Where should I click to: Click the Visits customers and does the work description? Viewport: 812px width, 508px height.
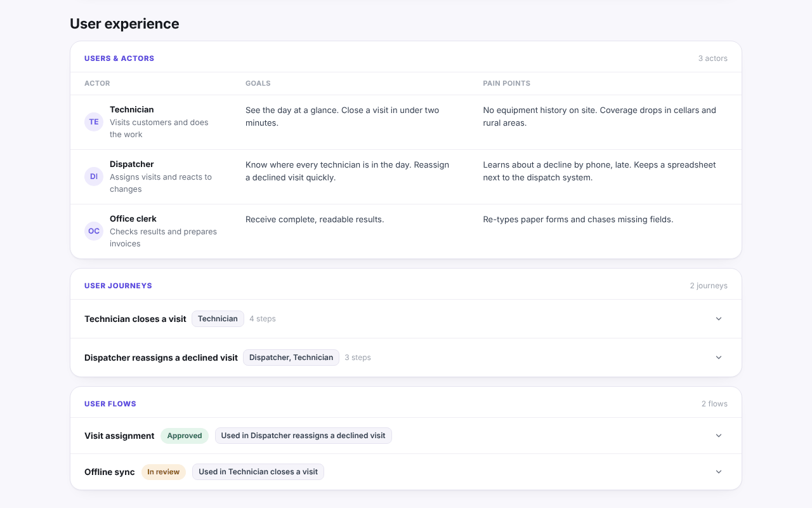159,128
